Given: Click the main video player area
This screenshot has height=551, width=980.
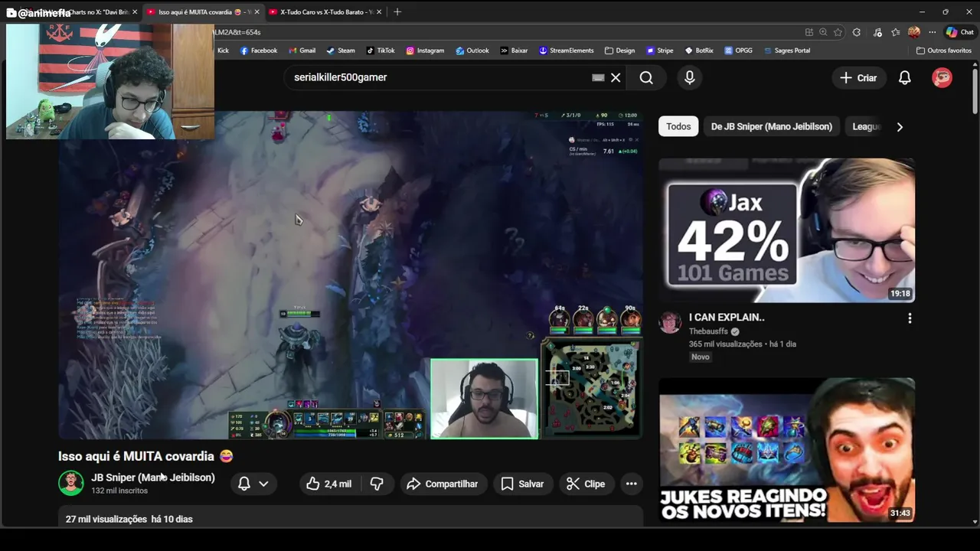Looking at the screenshot, I should pyautogui.click(x=351, y=275).
